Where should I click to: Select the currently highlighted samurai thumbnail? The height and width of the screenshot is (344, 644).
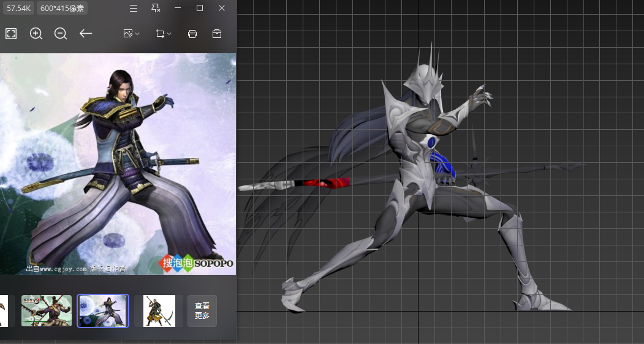(103, 311)
